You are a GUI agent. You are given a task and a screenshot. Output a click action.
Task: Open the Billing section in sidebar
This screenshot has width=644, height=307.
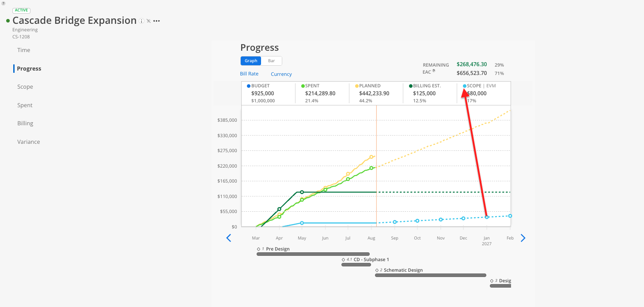click(x=25, y=124)
